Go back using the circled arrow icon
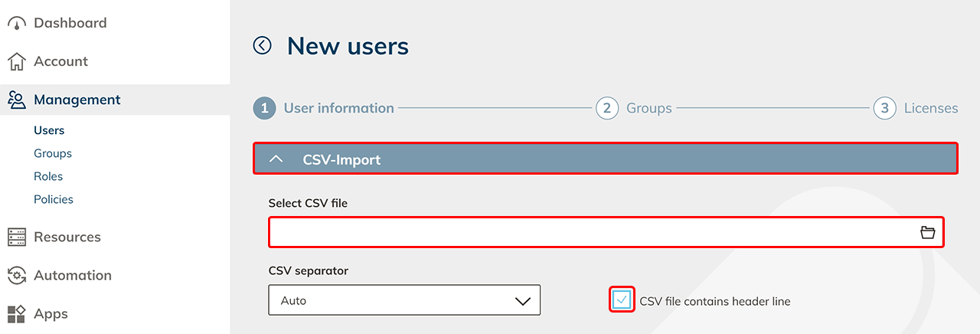 point(263,46)
